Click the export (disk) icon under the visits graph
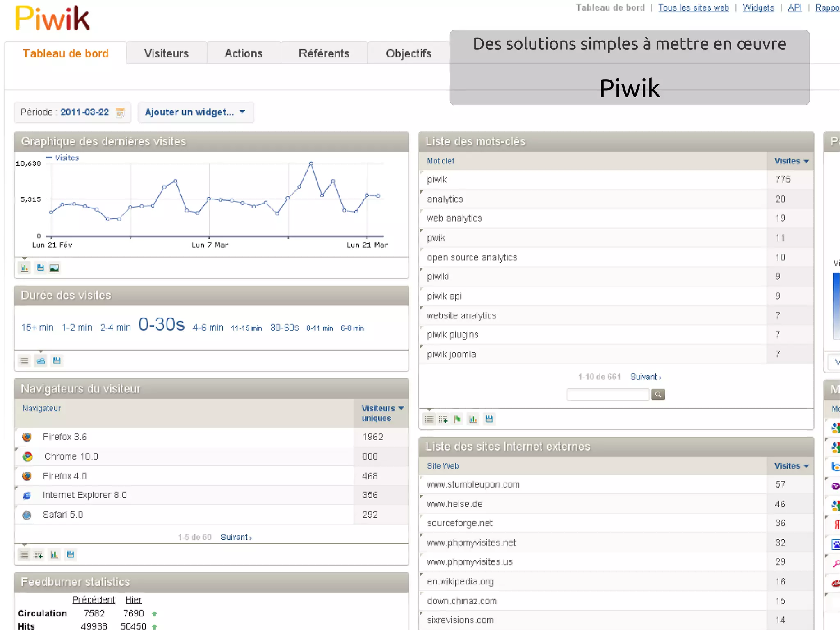 [40, 268]
